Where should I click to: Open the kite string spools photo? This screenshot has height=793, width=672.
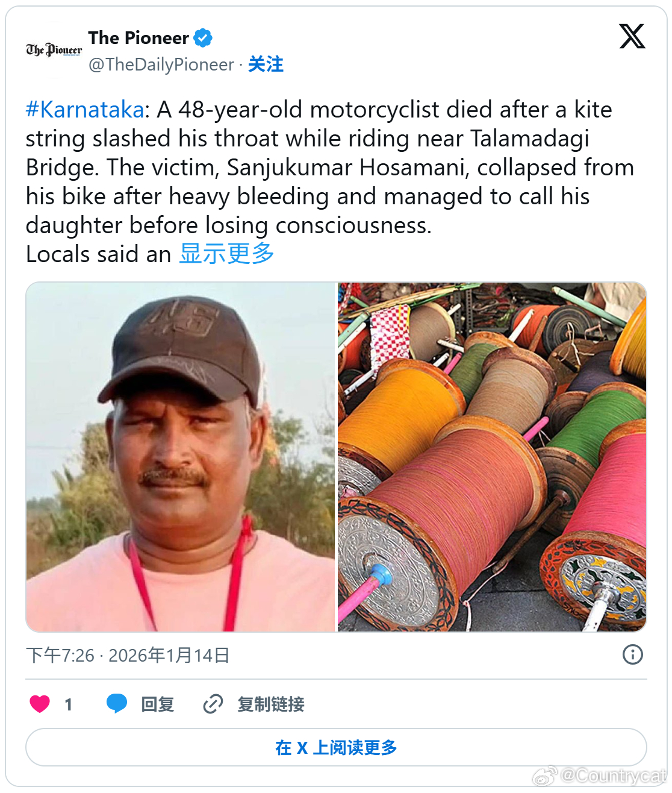492,457
